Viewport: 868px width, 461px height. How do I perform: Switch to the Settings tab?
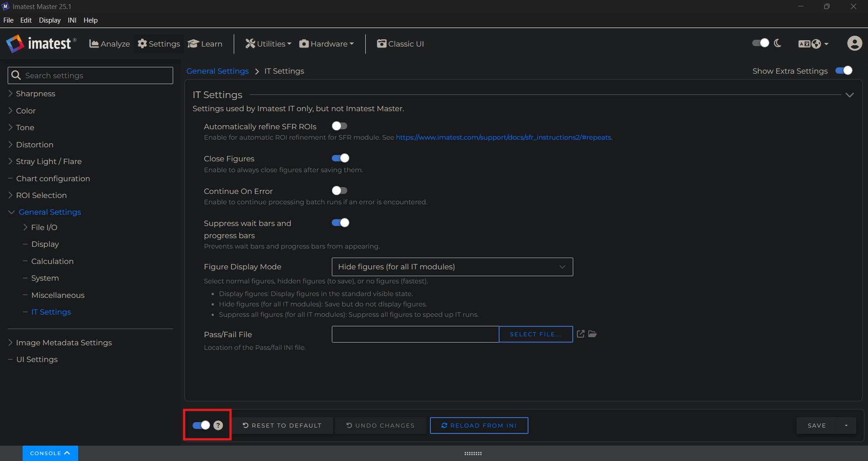click(159, 44)
